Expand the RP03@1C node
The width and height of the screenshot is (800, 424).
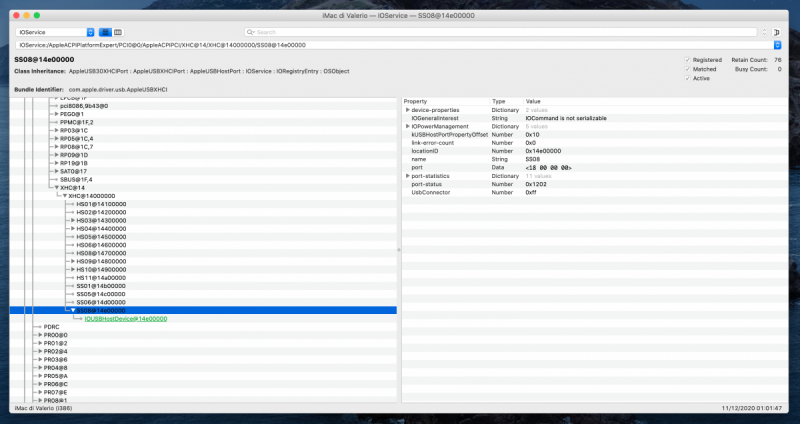coord(56,130)
